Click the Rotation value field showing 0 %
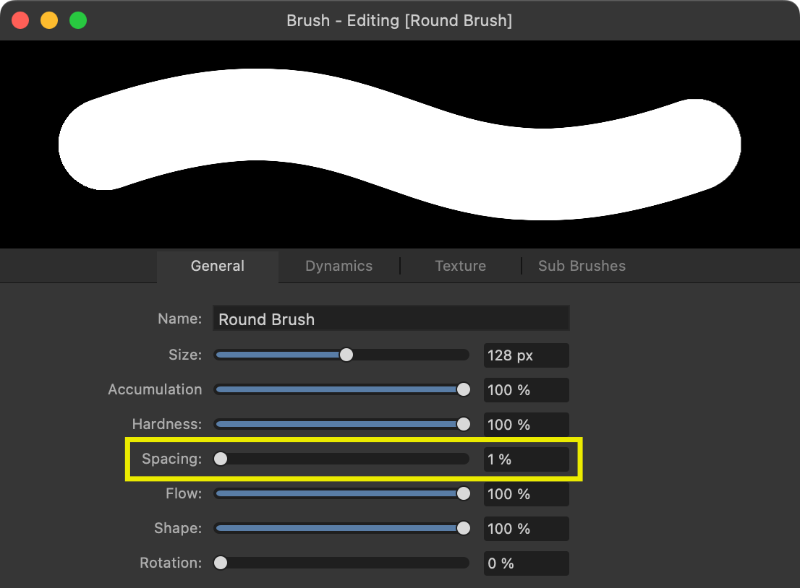Viewport: 800px width, 588px height. [x=526, y=563]
